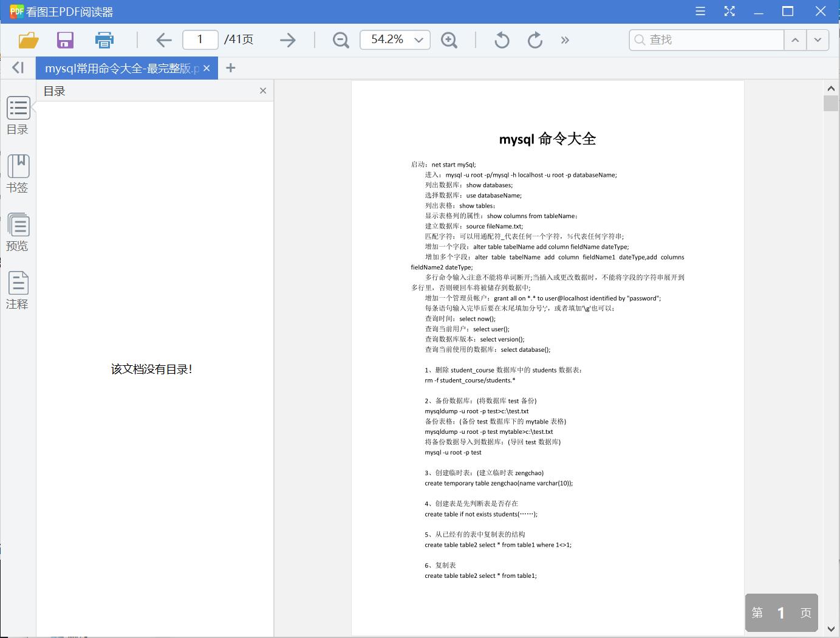Screen dimensions: 840x638
Task: Open a PDF file
Action: 28,39
